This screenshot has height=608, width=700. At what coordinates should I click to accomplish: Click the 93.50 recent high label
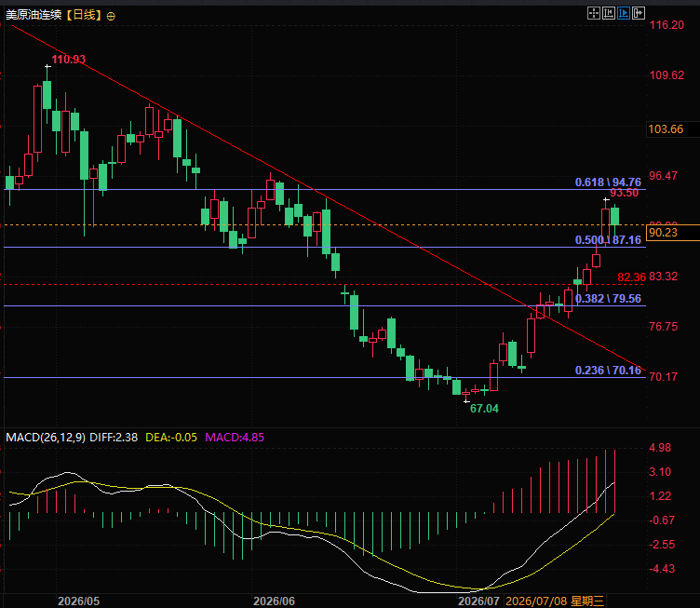point(624,193)
